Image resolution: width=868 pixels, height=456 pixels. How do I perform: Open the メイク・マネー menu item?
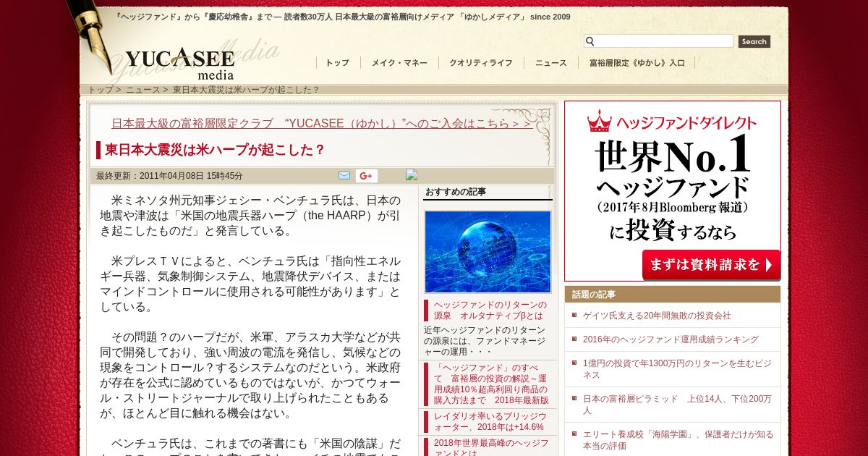399,63
